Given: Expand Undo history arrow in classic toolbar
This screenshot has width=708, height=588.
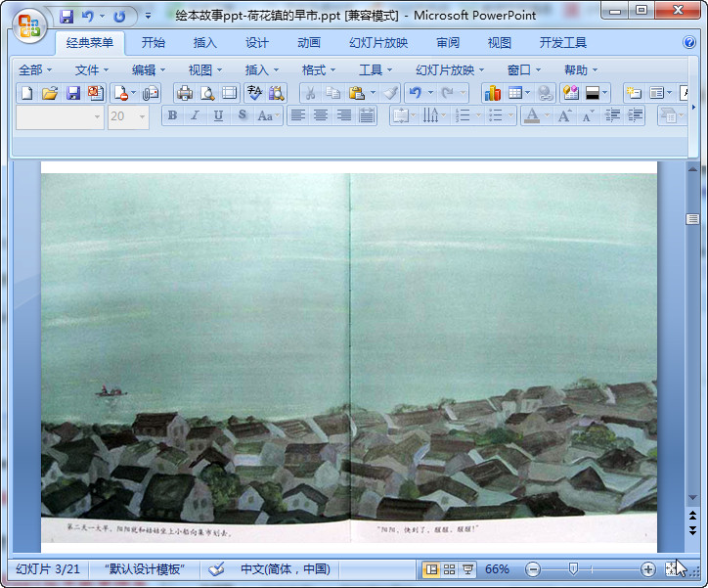Looking at the screenshot, I should (430, 93).
